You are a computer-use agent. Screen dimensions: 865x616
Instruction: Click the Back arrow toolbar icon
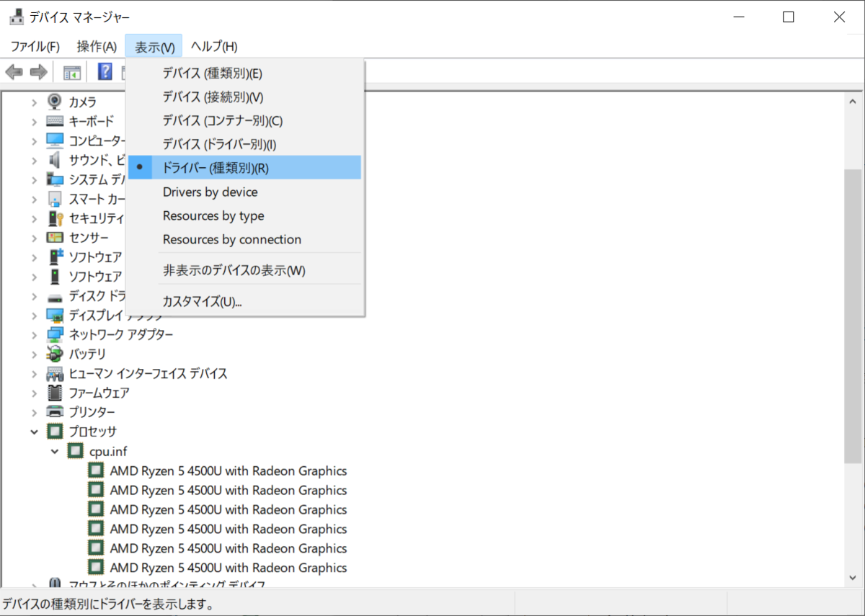coord(14,72)
